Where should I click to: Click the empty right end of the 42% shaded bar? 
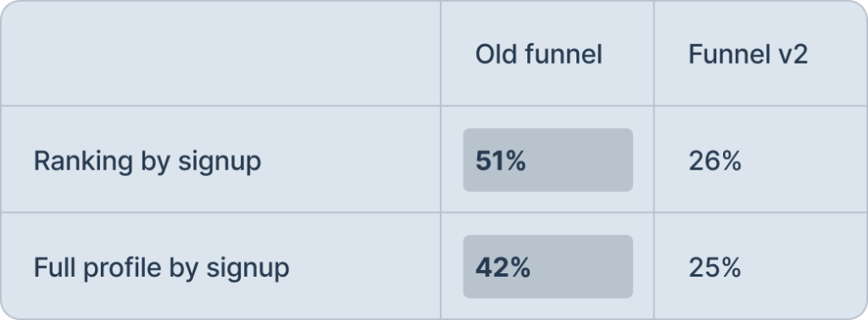click(x=584, y=267)
